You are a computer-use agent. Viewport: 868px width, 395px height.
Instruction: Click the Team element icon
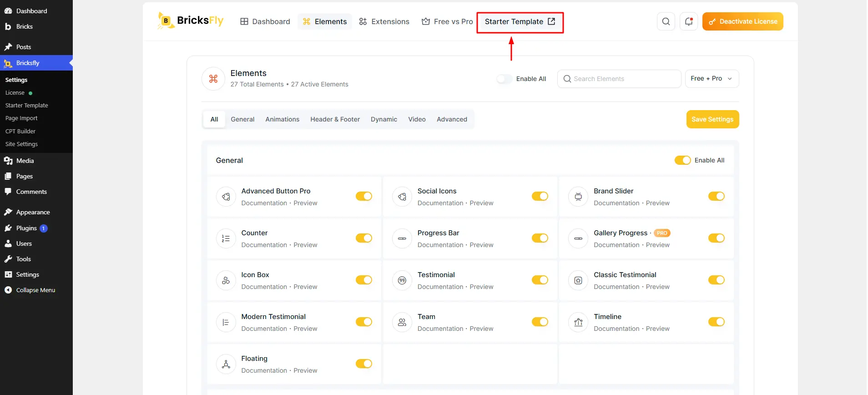tap(402, 322)
